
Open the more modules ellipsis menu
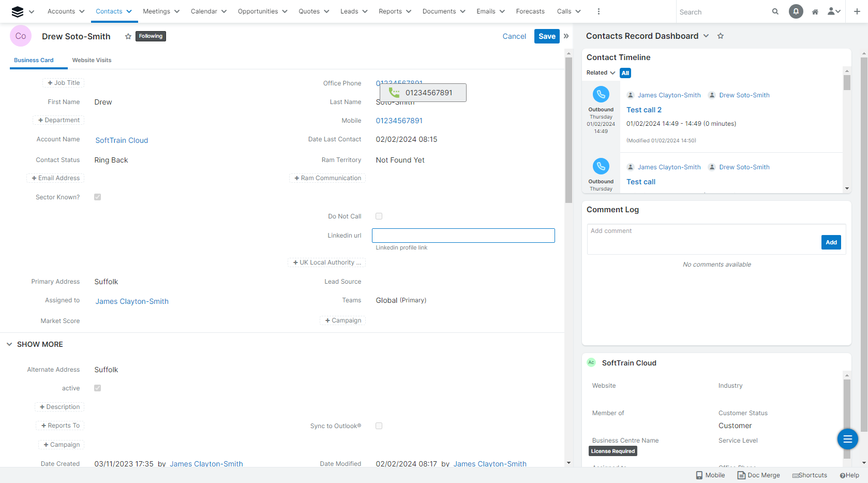(598, 11)
